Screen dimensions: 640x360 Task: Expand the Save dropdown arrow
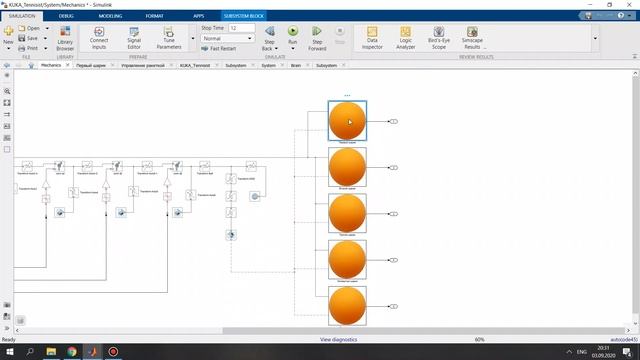click(45, 38)
